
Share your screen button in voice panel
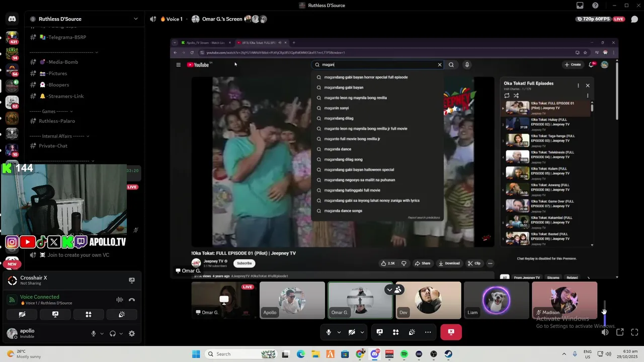[55, 314]
